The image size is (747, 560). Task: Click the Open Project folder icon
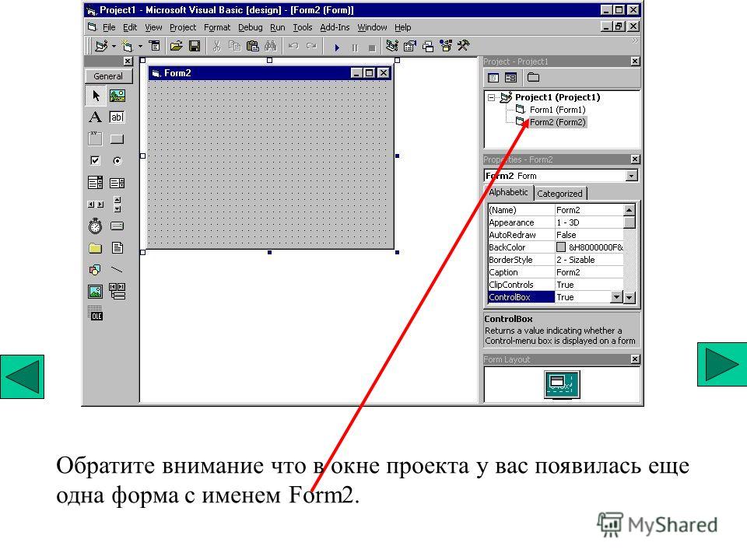click(x=177, y=46)
